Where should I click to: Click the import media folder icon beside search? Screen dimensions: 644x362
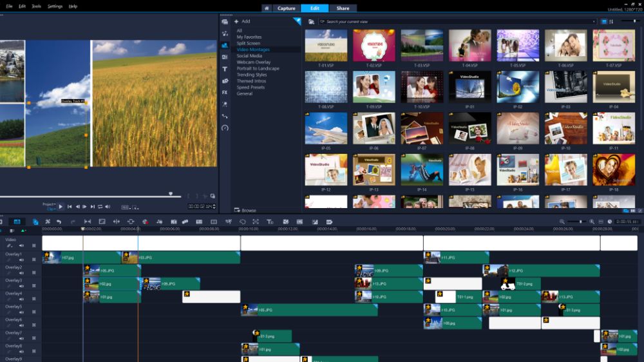tap(311, 22)
